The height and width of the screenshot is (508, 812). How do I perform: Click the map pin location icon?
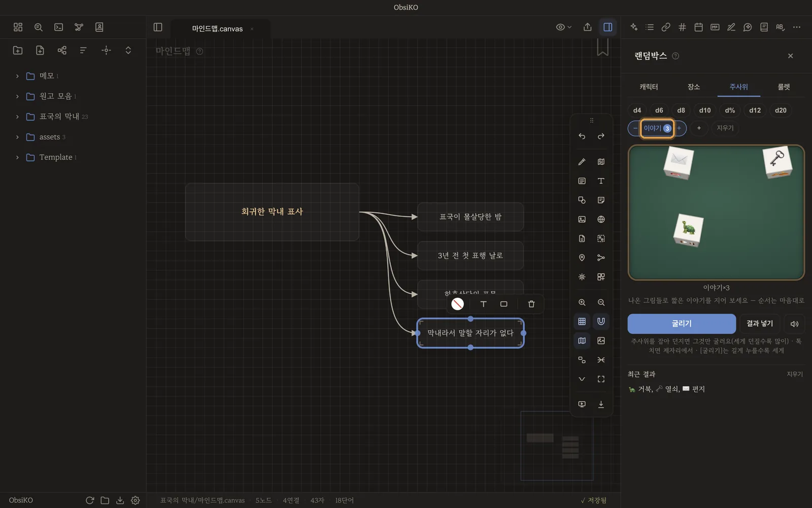pyautogui.click(x=582, y=258)
